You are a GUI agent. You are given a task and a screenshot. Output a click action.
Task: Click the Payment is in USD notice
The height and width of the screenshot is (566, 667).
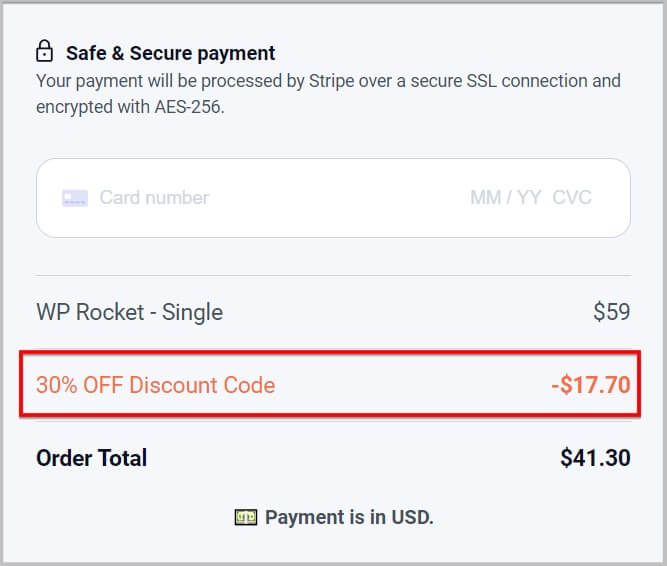[349, 517]
